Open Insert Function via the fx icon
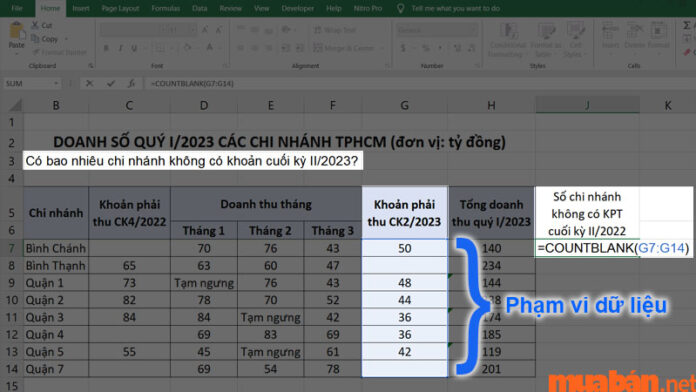Screen dimensions: 696x392 tap(131, 83)
